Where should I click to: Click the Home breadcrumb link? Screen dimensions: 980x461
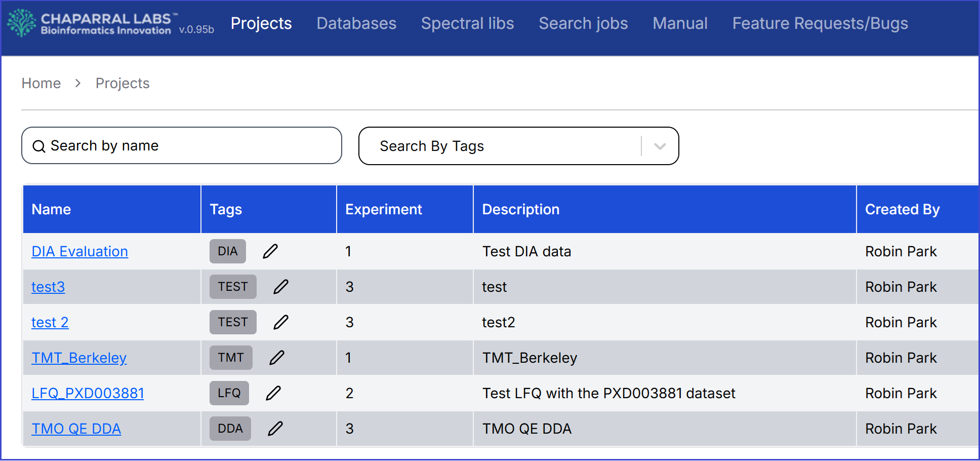[41, 83]
